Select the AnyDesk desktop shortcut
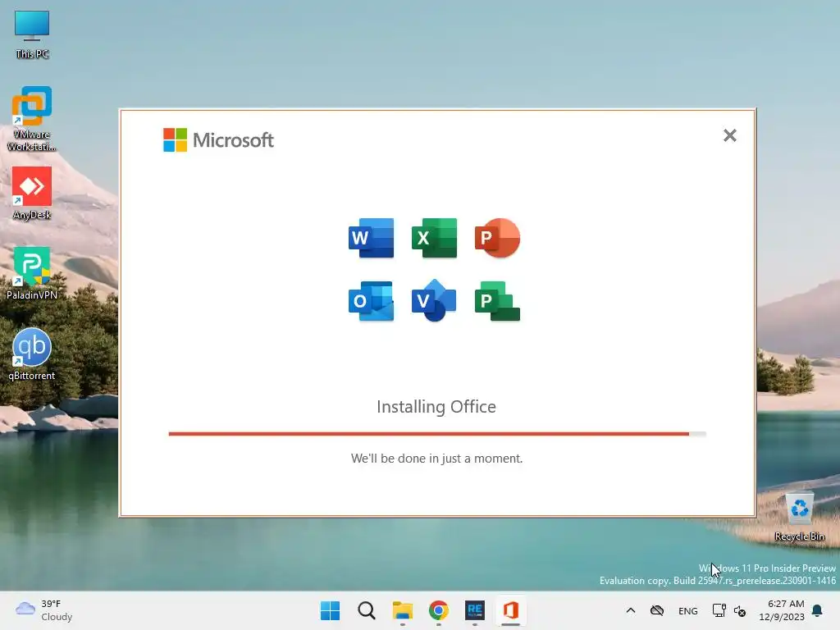 point(32,194)
